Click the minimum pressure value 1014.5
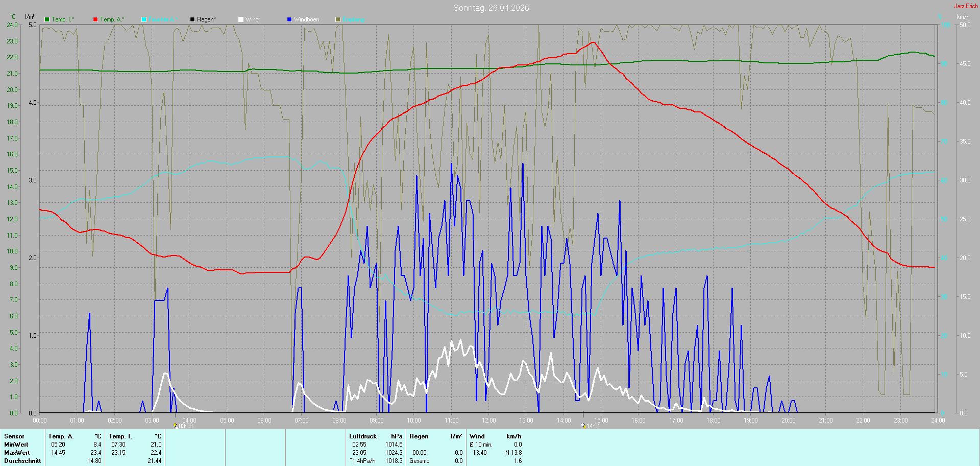 point(394,445)
